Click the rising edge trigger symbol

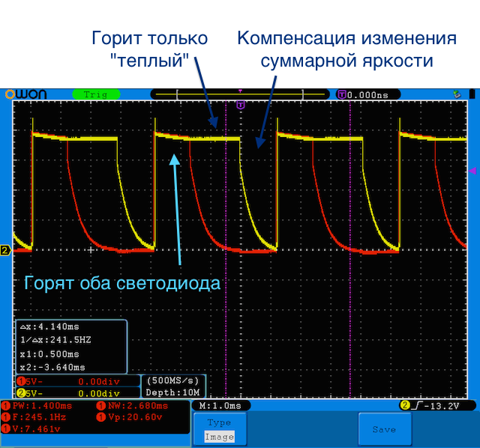(x=417, y=406)
